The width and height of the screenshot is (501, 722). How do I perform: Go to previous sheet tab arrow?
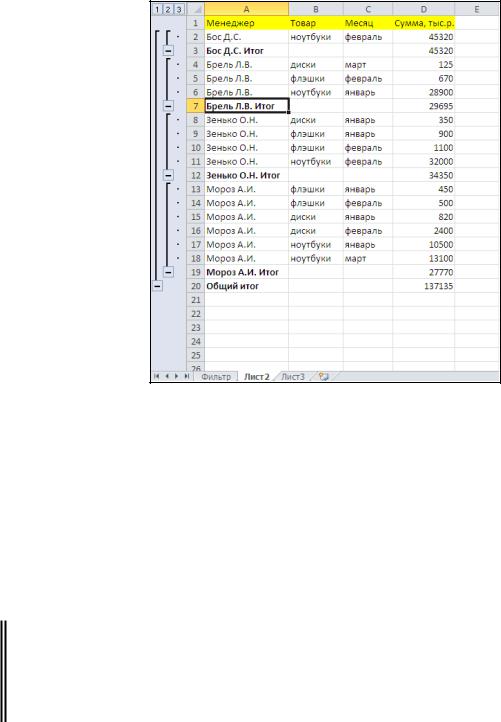point(167,377)
